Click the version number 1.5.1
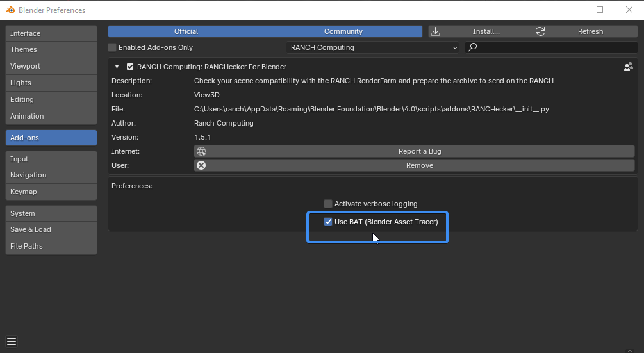 pyautogui.click(x=202, y=138)
